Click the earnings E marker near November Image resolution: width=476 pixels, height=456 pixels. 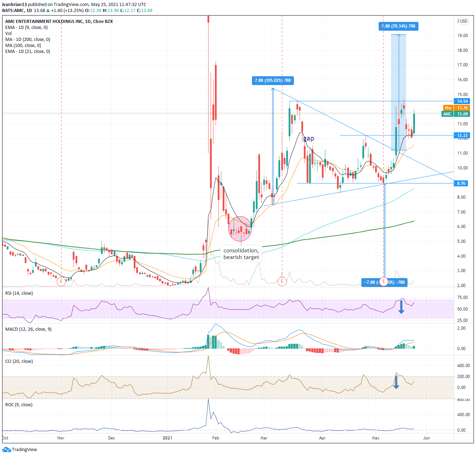pyautogui.click(x=61, y=281)
